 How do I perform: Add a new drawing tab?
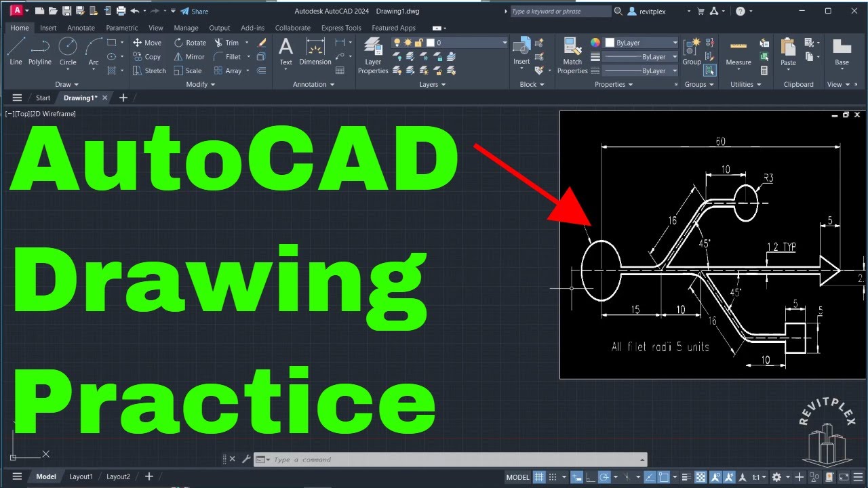pyautogui.click(x=123, y=98)
